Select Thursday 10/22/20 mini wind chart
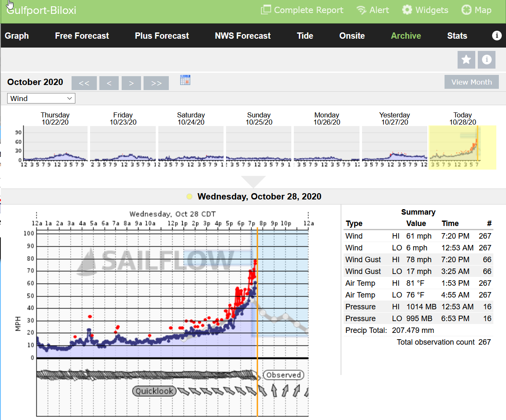Viewport: 506px width, 420px height. click(x=55, y=143)
